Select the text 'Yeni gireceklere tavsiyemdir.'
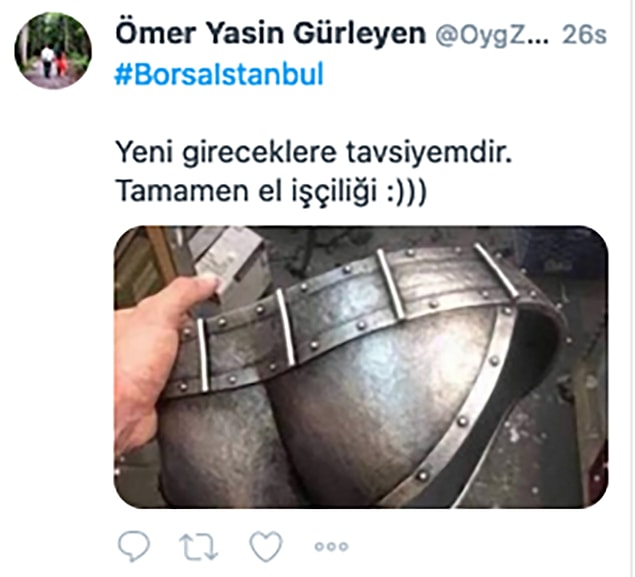 314,153
